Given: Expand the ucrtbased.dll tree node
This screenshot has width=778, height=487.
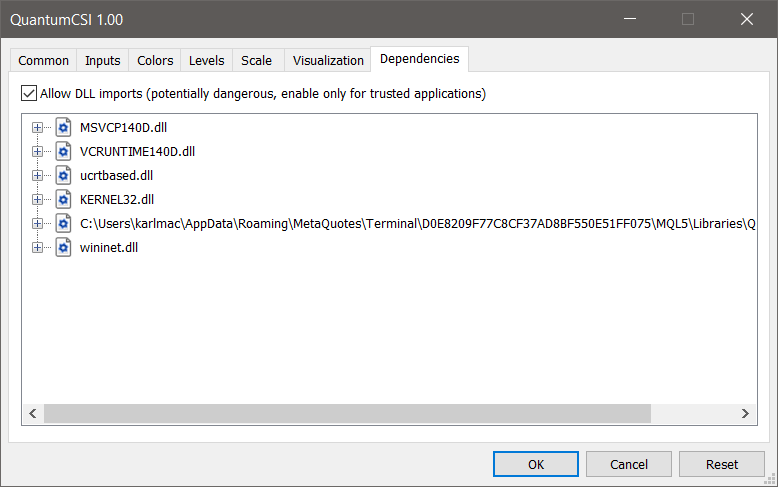Looking at the screenshot, I should pos(37,176).
